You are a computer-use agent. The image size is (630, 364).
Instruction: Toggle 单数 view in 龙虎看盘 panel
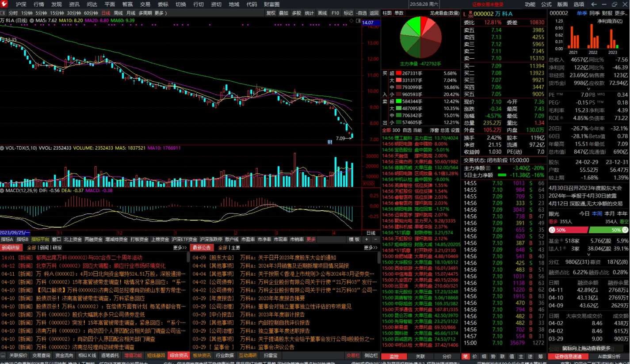399,13
